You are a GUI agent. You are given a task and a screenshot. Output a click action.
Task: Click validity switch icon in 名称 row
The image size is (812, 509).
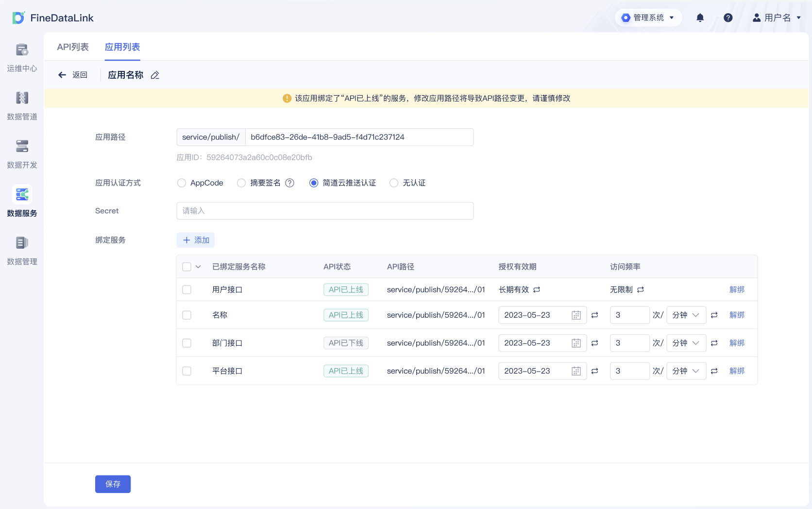click(595, 315)
